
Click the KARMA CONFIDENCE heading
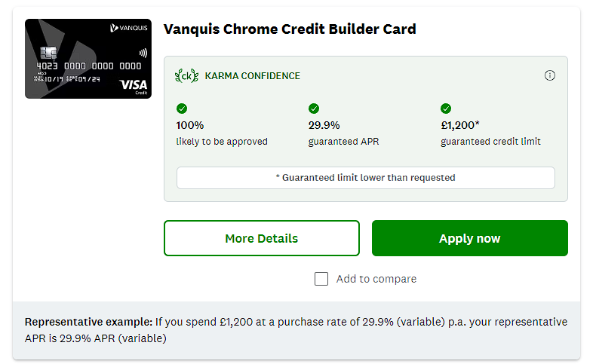pos(252,75)
